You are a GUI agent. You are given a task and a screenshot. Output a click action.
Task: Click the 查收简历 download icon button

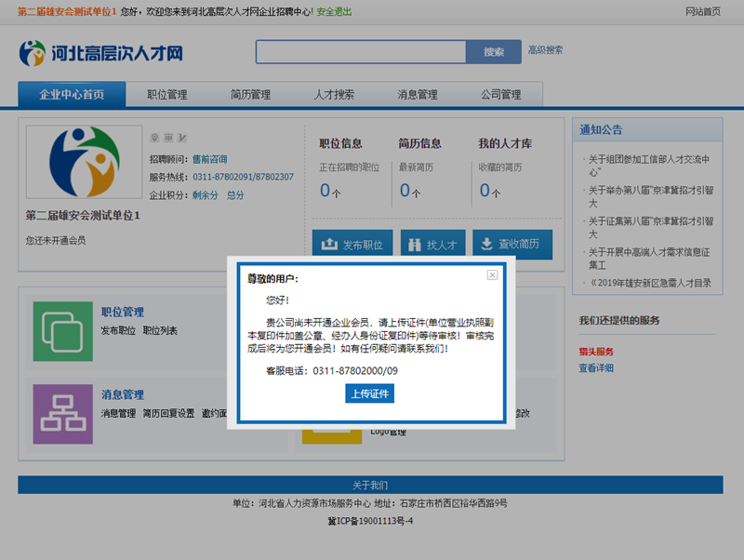[x=511, y=245]
